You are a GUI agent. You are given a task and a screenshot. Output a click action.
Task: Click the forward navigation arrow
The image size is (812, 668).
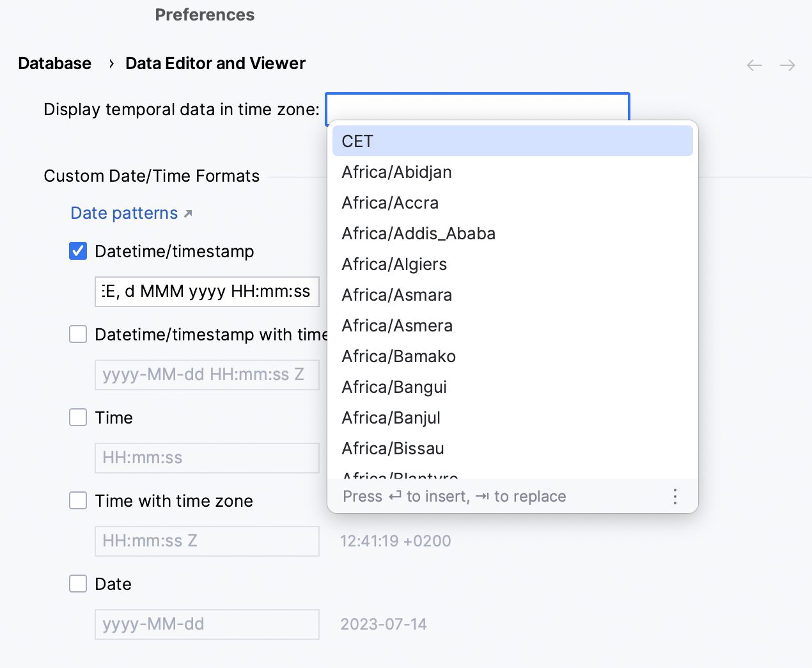(x=788, y=65)
